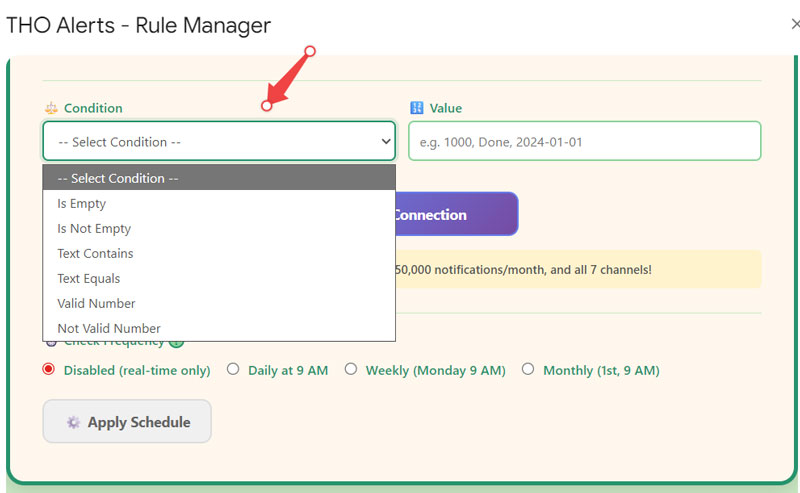The height and width of the screenshot is (493, 800).
Task: Select 'Monthly (1st, 9 AM)' radio option
Action: 528,369
